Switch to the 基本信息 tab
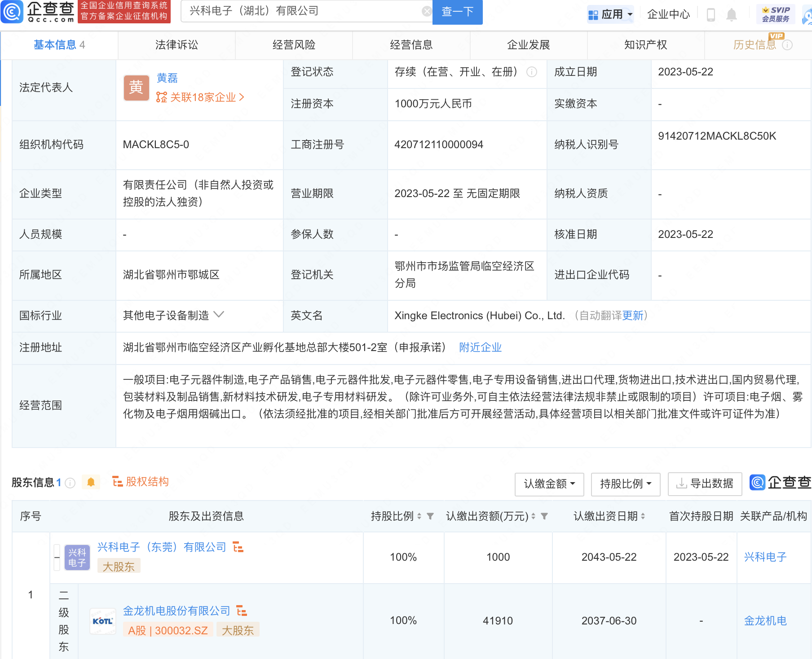The height and width of the screenshot is (659, 812). pyautogui.click(x=59, y=45)
